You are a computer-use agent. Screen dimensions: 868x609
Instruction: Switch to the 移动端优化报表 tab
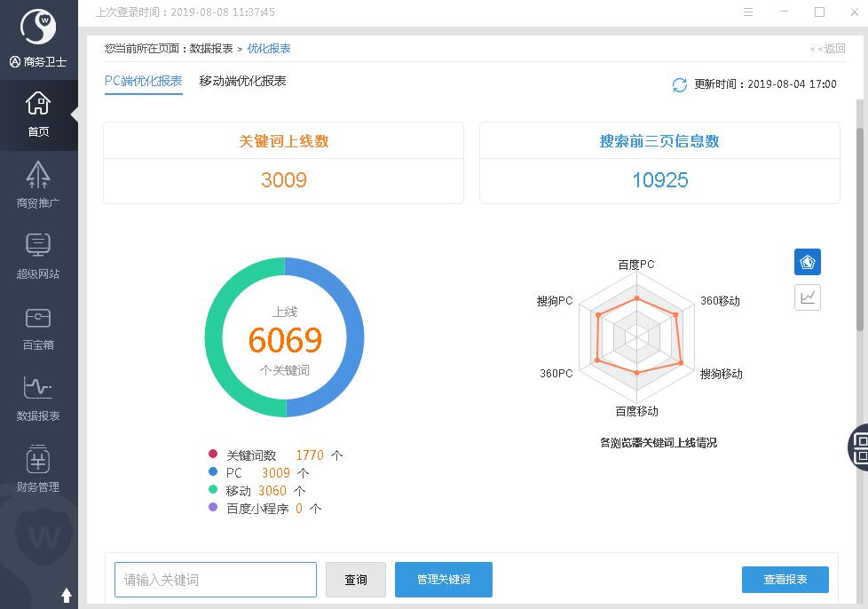tap(242, 81)
